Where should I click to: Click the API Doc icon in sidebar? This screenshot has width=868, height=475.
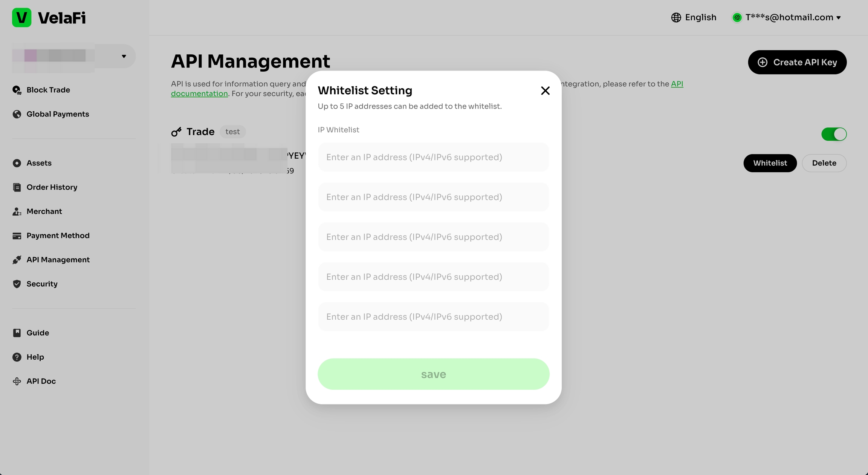click(x=17, y=381)
